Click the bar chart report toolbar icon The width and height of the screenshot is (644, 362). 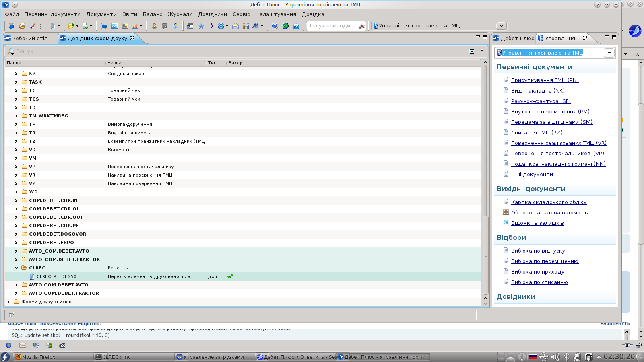click(135, 26)
